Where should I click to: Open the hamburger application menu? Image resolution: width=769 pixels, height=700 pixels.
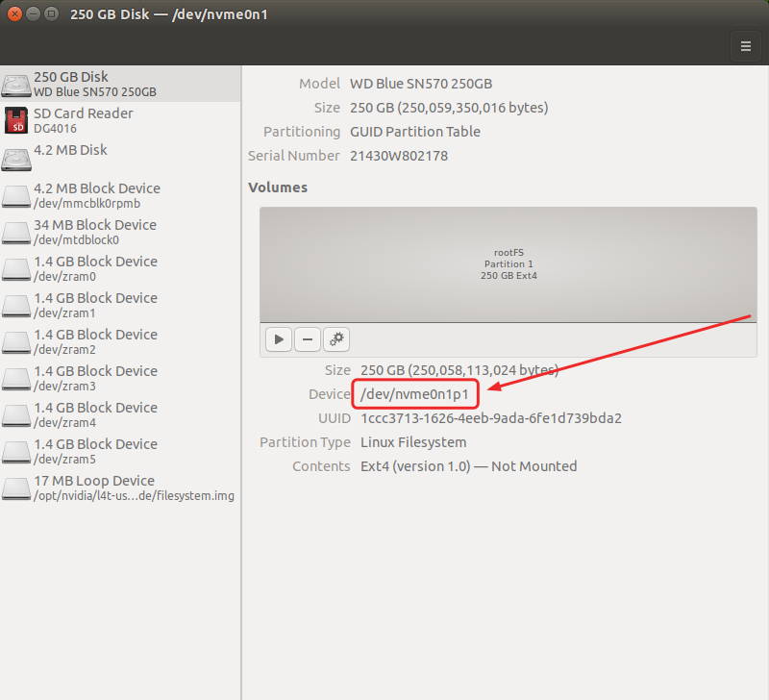pyautogui.click(x=746, y=46)
